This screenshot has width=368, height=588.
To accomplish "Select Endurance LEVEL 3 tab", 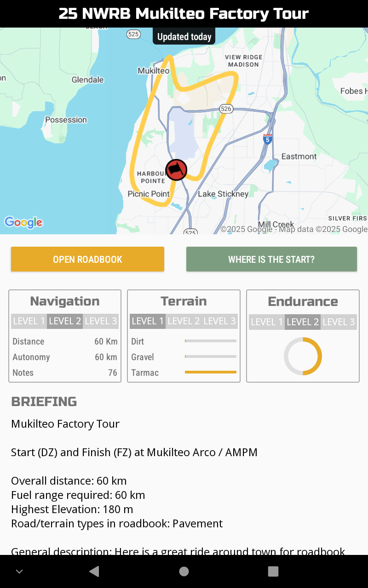I will click(339, 322).
